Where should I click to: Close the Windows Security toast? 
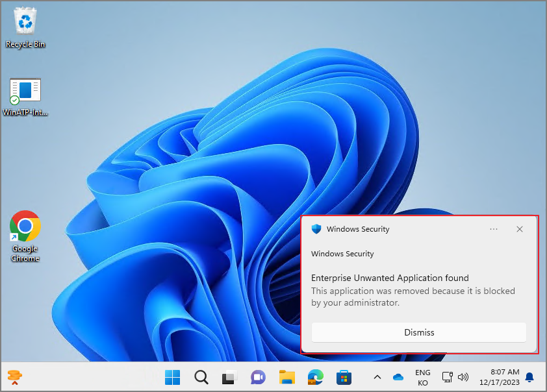(x=520, y=229)
